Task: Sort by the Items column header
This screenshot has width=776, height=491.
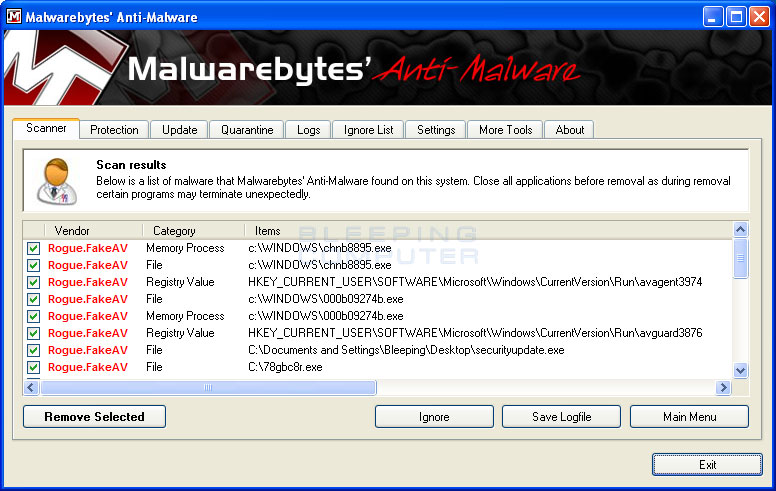Action: (x=267, y=231)
